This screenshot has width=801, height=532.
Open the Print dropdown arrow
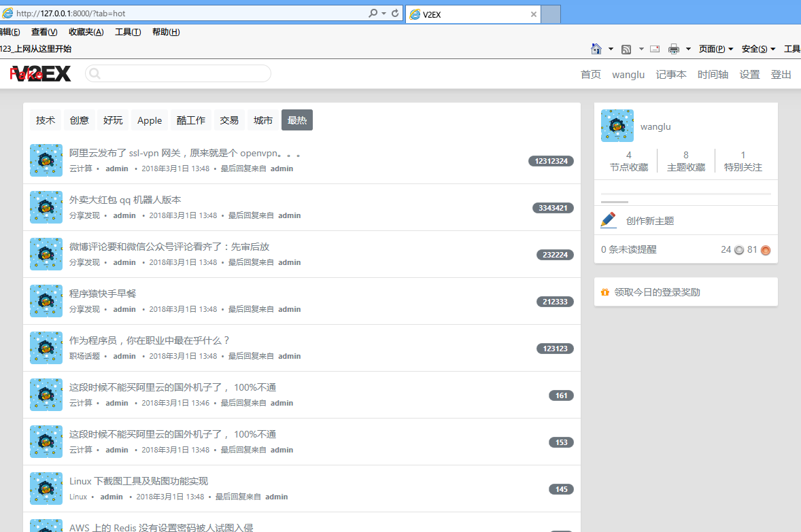pos(688,49)
